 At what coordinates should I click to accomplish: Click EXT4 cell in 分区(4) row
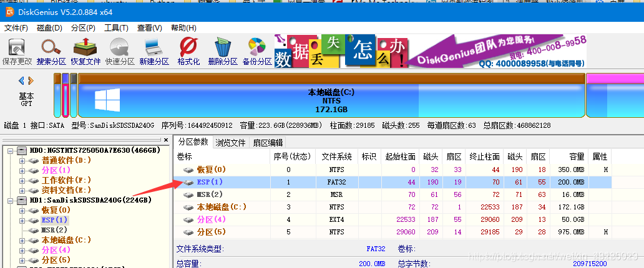coord(337,219)
